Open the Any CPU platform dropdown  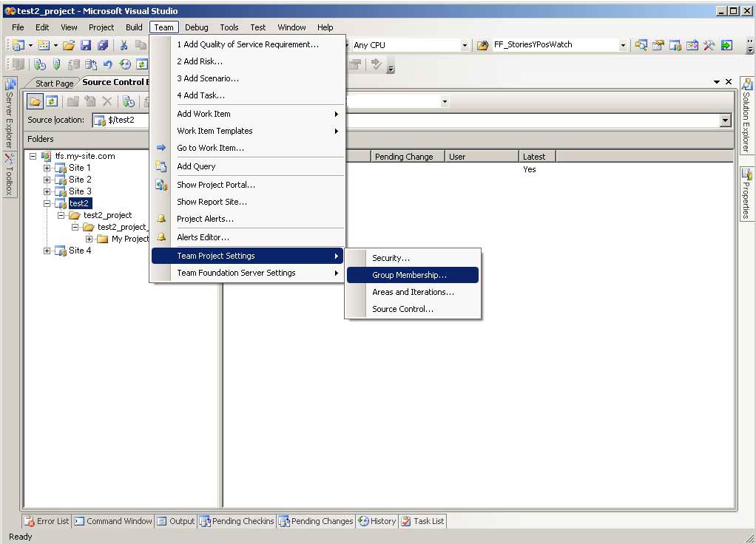[465, 45]
